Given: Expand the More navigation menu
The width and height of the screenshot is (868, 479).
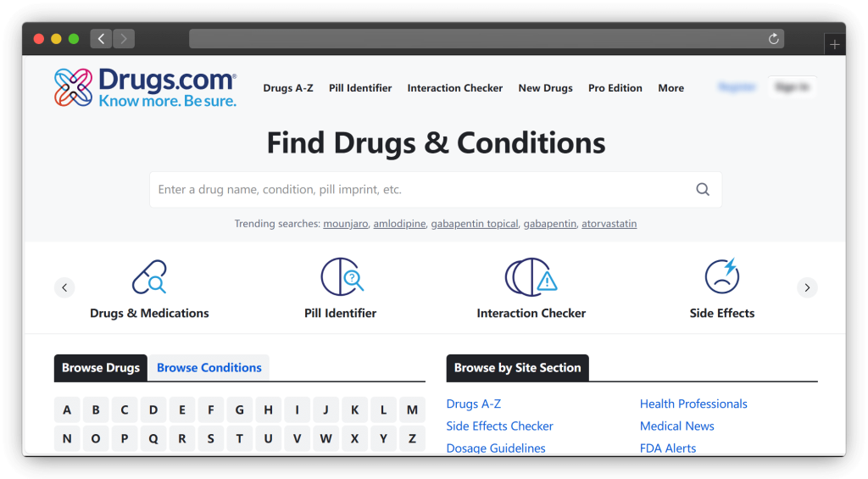Looking at the screenshot, I should tap(670, 88).
